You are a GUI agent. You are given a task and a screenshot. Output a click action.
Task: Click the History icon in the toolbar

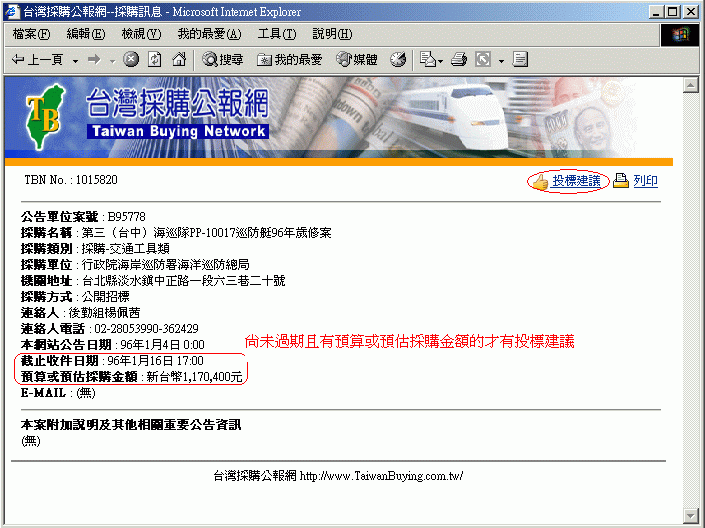point(398,59)
